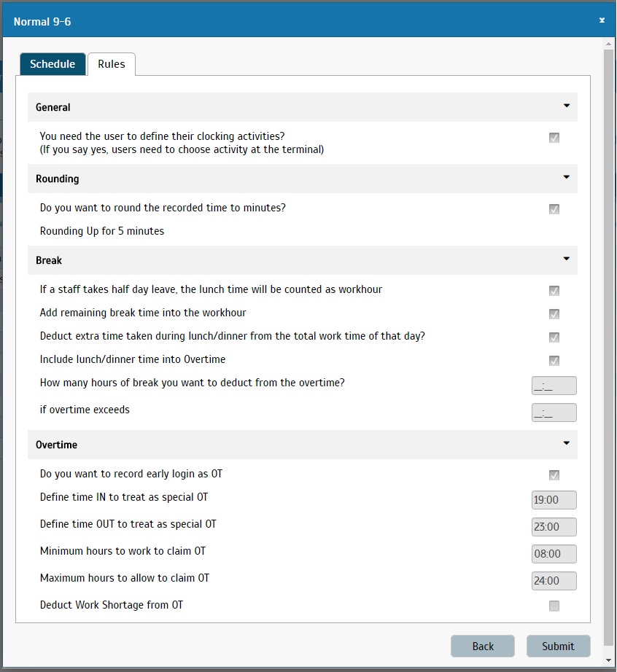617x672 pixels.
Task: Toggle half day leave lunch time checkbox
Action: tap(554, 291)
